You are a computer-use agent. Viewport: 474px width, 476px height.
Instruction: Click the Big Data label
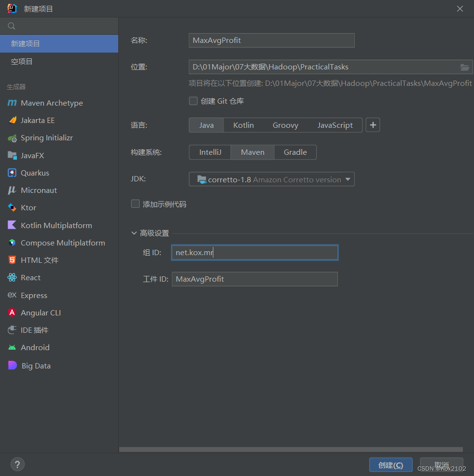(36, 366)
